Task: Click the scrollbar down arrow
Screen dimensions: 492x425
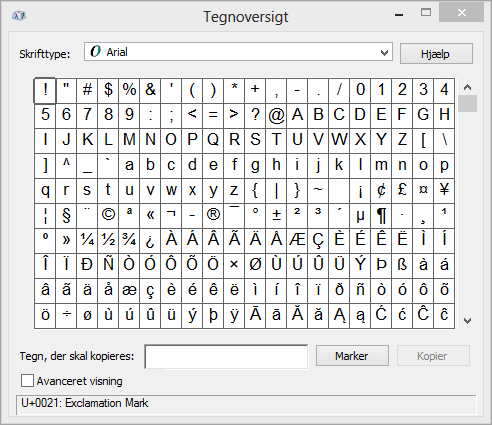Action: tap(467, 321)
